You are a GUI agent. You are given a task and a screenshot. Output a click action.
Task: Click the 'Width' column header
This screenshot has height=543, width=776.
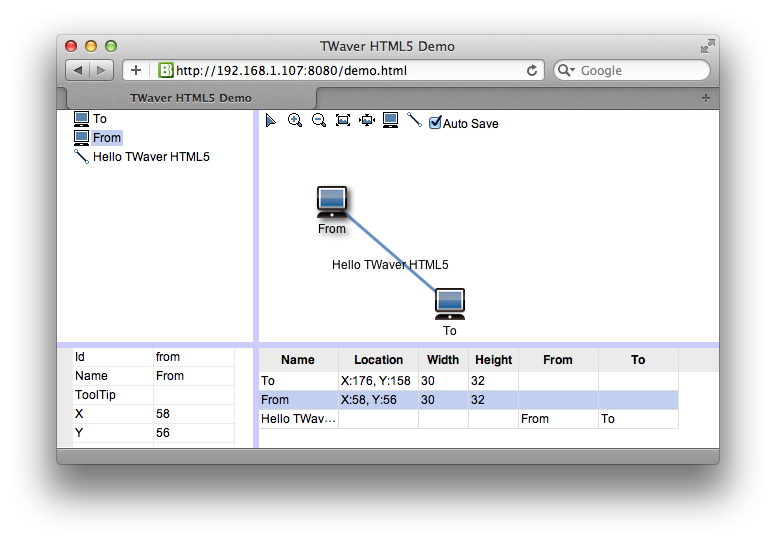click(x=443, y=360)
